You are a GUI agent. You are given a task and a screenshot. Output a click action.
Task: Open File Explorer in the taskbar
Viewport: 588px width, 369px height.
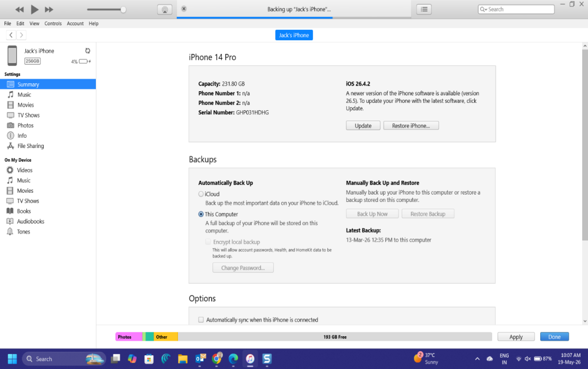click(183, 359)
